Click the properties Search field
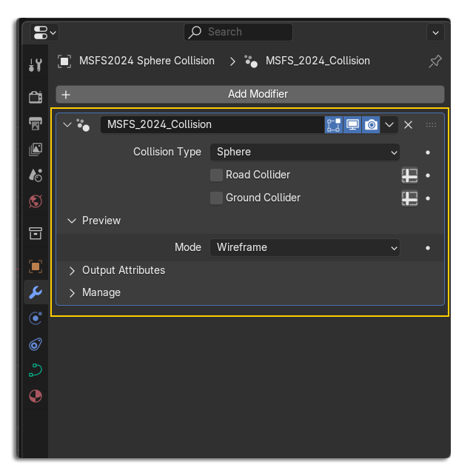This screenshot has width=473, height=476. click(238, 32)
